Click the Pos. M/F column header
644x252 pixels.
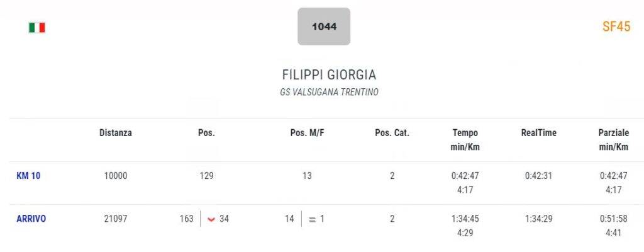pos(307,133)
